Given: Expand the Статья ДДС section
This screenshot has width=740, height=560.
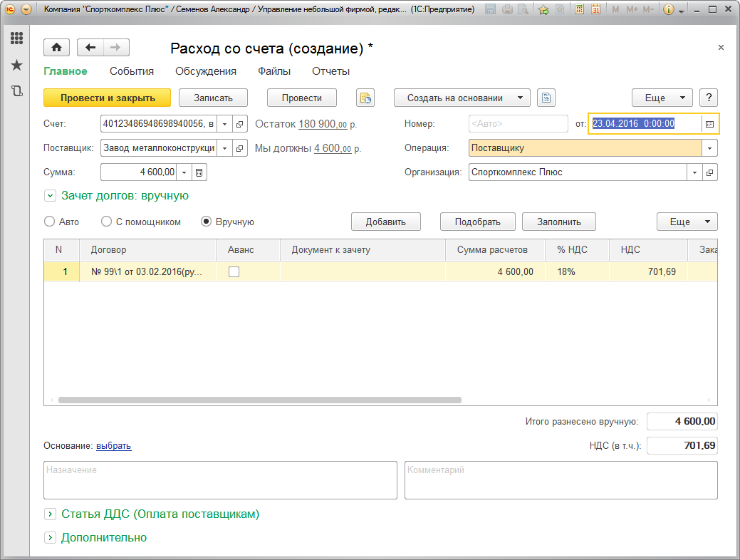Looking at the screenshot, I should coord(50,514).
